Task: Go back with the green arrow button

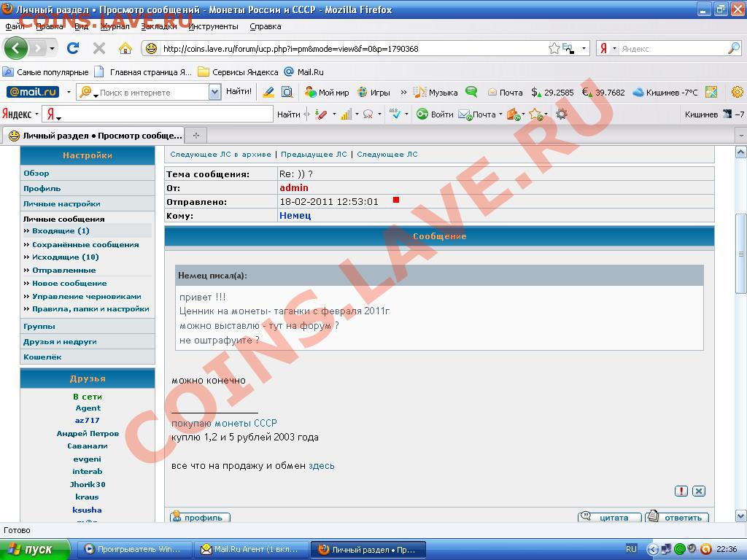Action: [16, 48]
